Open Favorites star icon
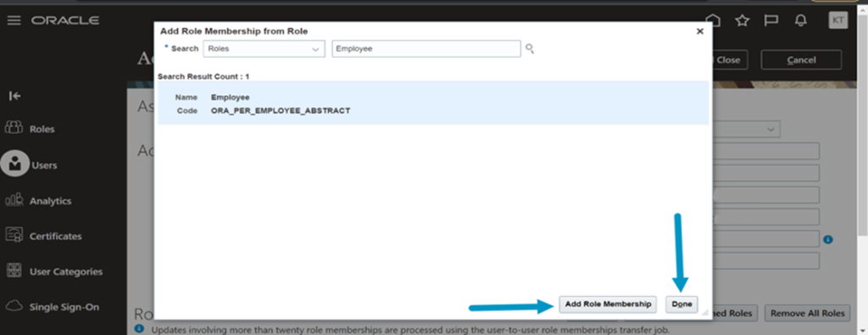 tap(742, 20)
